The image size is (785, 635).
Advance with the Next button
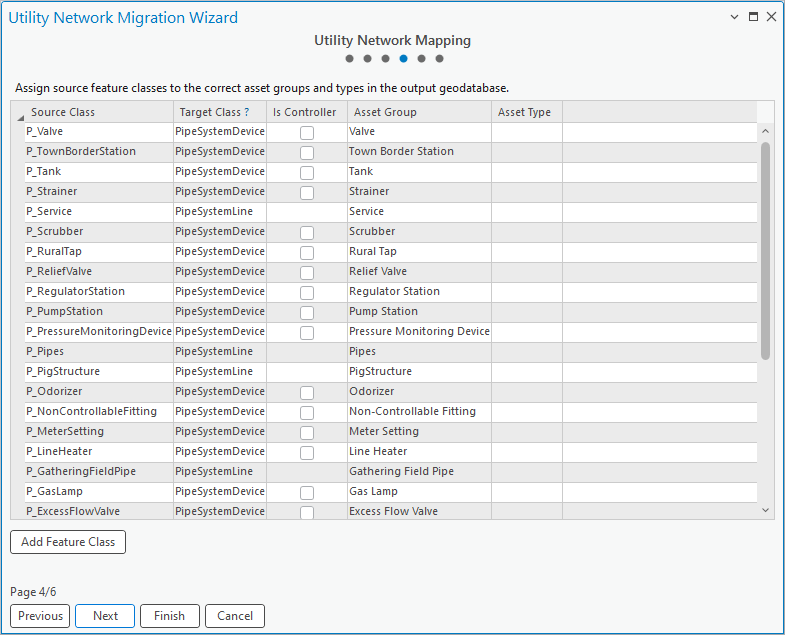tap(105, 616)
